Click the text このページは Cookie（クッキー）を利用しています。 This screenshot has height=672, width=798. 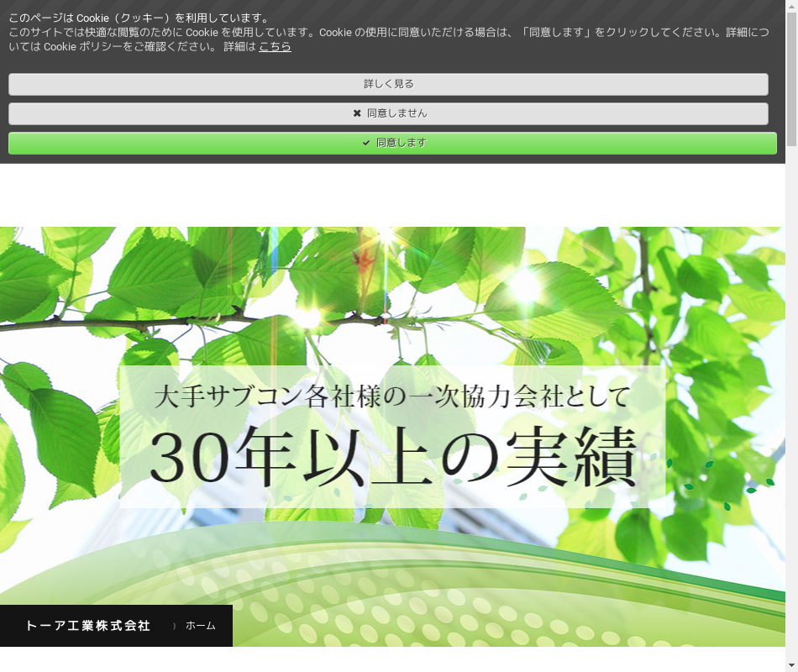(x=139, y=18)
